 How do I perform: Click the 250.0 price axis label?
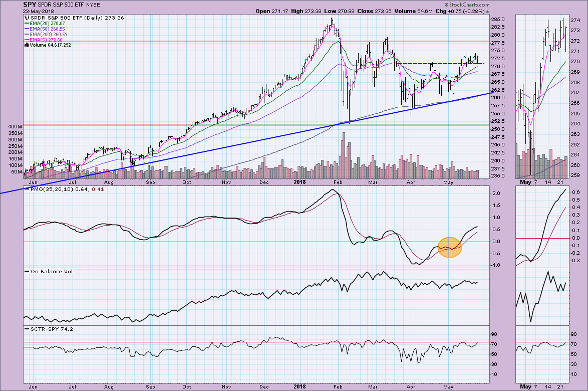497,129
